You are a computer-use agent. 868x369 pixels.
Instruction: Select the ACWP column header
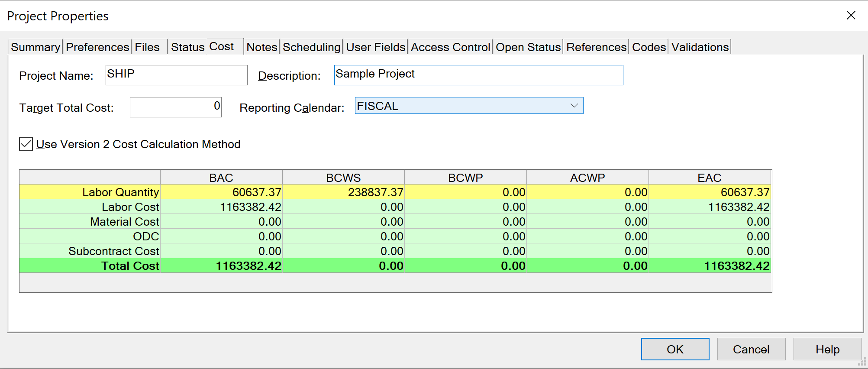587,178
